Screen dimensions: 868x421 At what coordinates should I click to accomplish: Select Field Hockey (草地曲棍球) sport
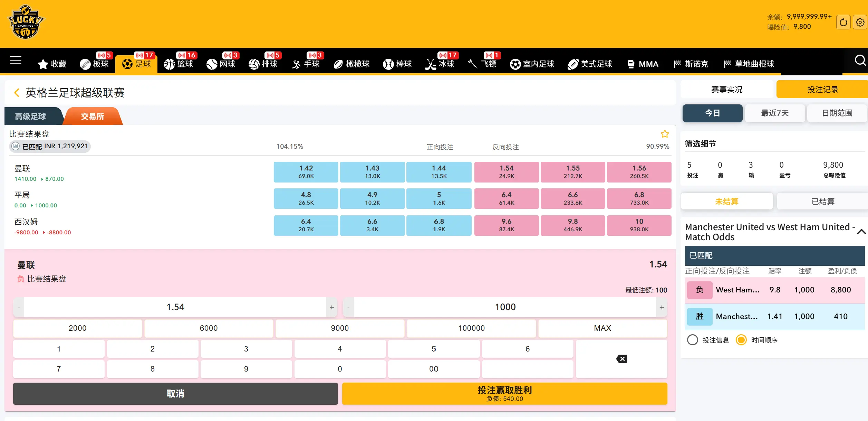coord(749,64)
